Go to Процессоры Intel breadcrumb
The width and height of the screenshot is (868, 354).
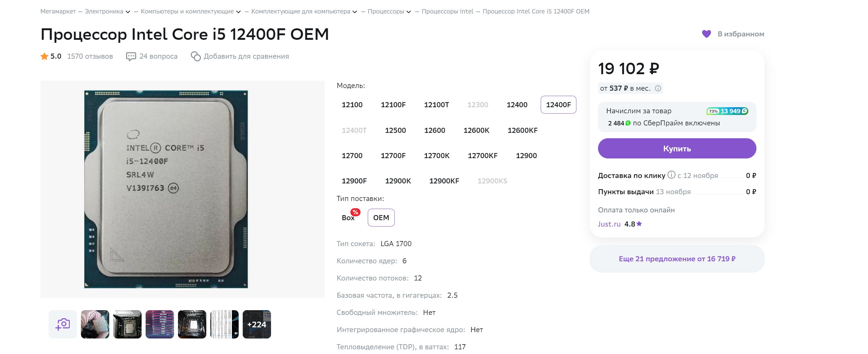447,11
